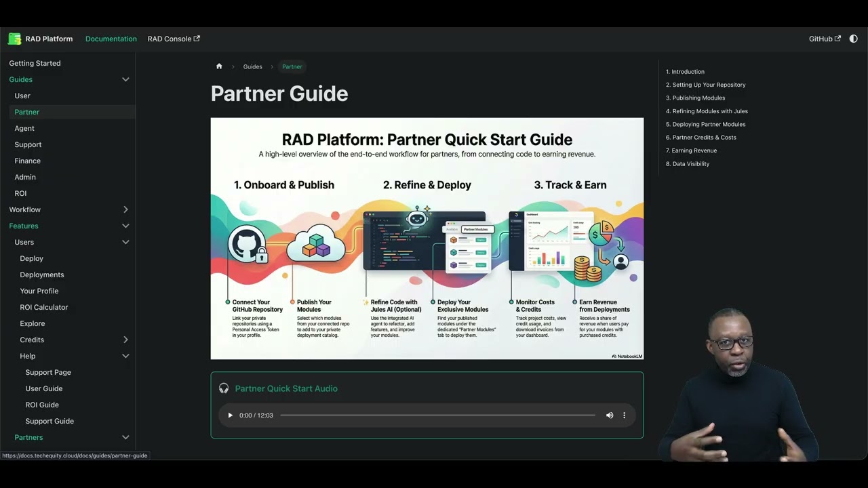Click the Guides breadcrumb
868x488 pixels.
(253, 66)
